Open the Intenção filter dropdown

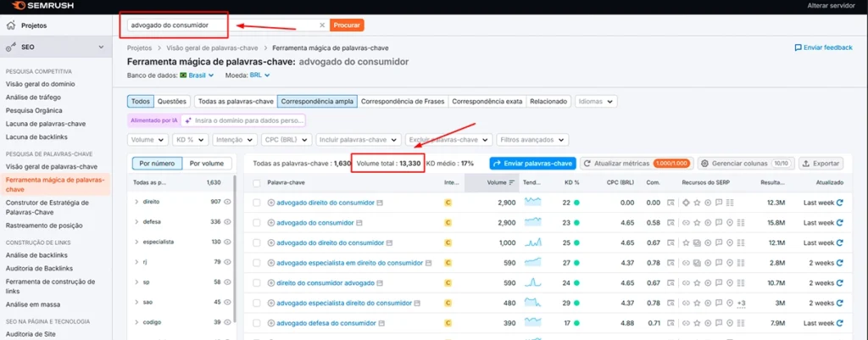pos(235,140)
